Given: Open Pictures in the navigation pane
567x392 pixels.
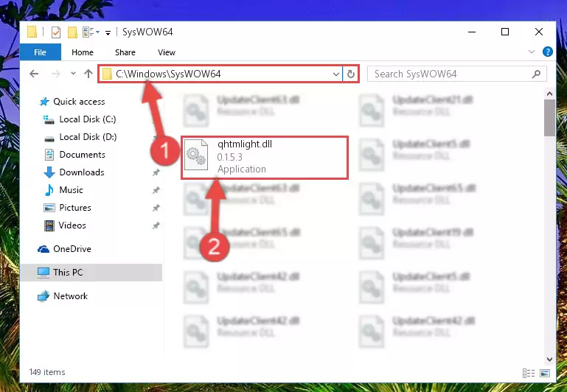Looking at the screenshot, I should tap(75, 208).
